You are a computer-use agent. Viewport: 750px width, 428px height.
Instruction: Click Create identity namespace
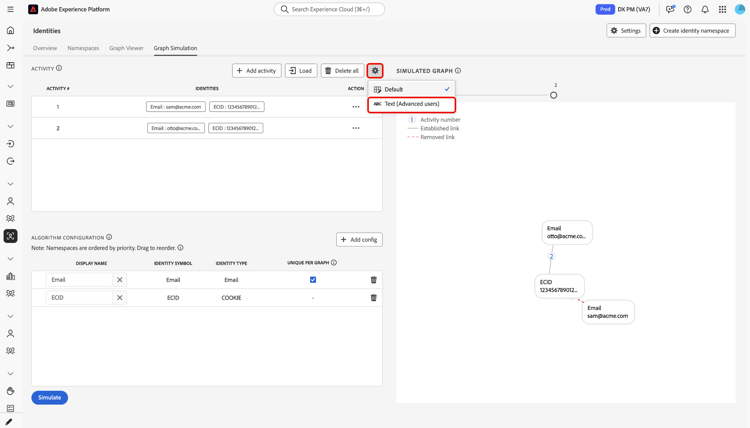tap(692, 31)
